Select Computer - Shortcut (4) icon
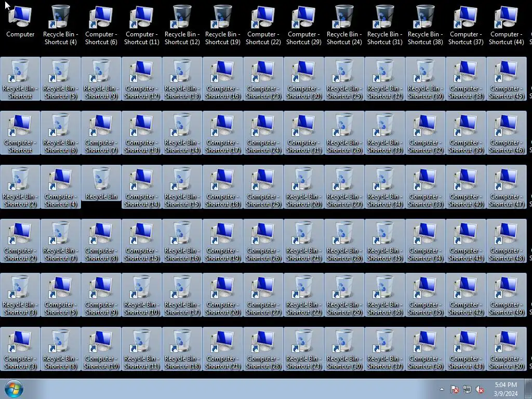 pos(60,187)
